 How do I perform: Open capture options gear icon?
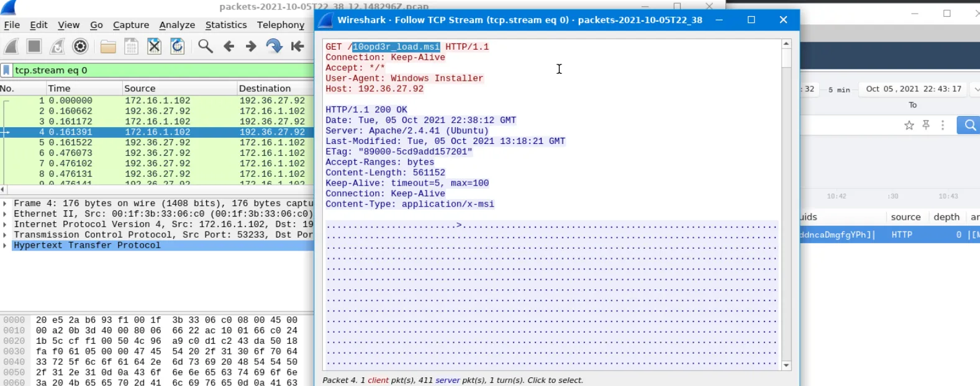(80, 47)
